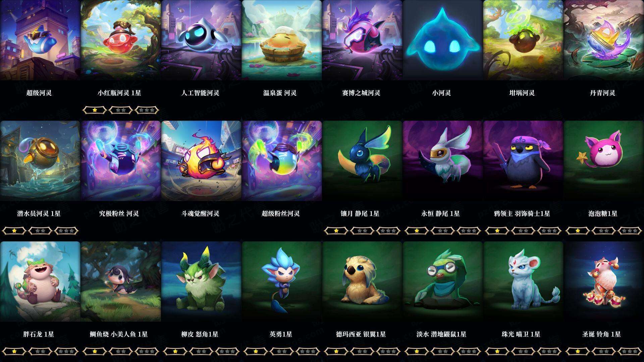Image resolution: width=644 pixels, height=362 pixels.
Task: Choose the flaming 斗魂觉醒河灵 portrait
Action: pos(201,161)
